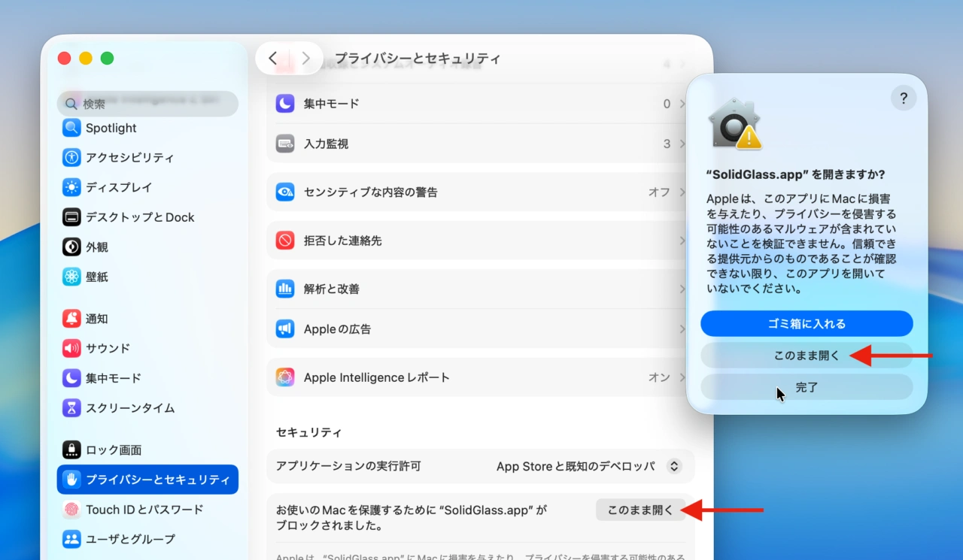Screen dimensions: 963x560
Task: Click the 検索 search field
Action: 147,104
